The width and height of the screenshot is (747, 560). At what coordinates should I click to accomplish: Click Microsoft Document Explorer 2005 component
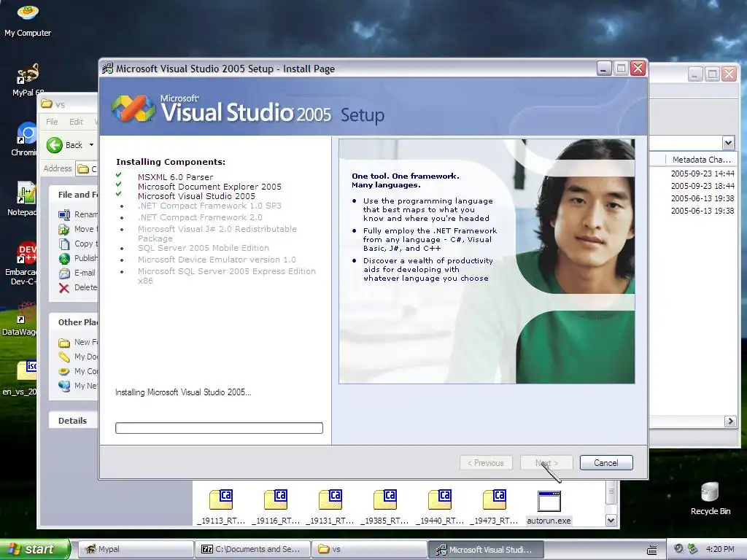coord(209,187)
